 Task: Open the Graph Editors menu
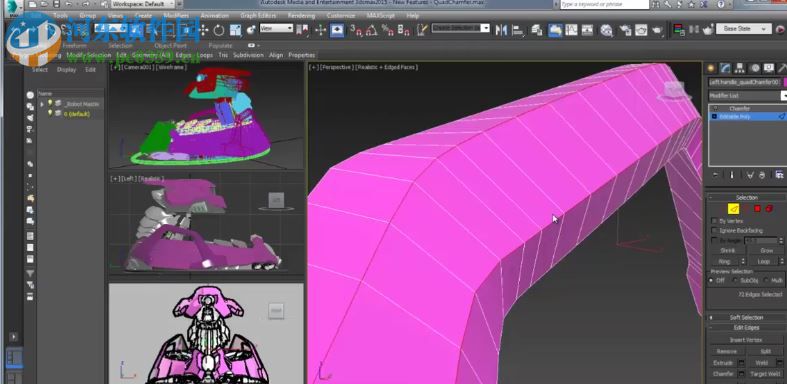(x=257, y=16)
